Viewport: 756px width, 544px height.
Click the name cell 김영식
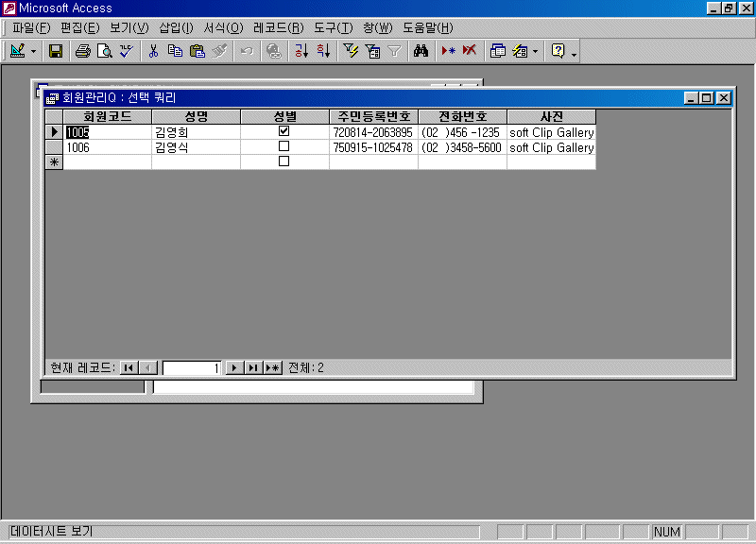tap(197, 147)
